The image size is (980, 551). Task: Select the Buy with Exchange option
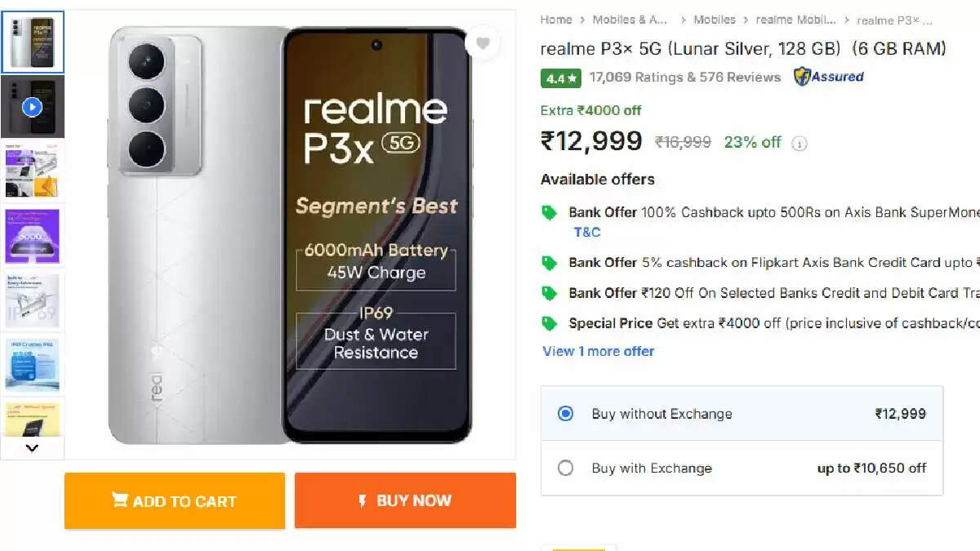coord(565,468)
